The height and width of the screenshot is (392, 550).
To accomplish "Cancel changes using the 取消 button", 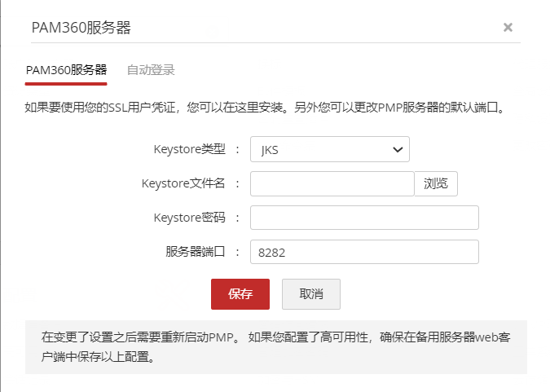I will (x=311, y=294).
